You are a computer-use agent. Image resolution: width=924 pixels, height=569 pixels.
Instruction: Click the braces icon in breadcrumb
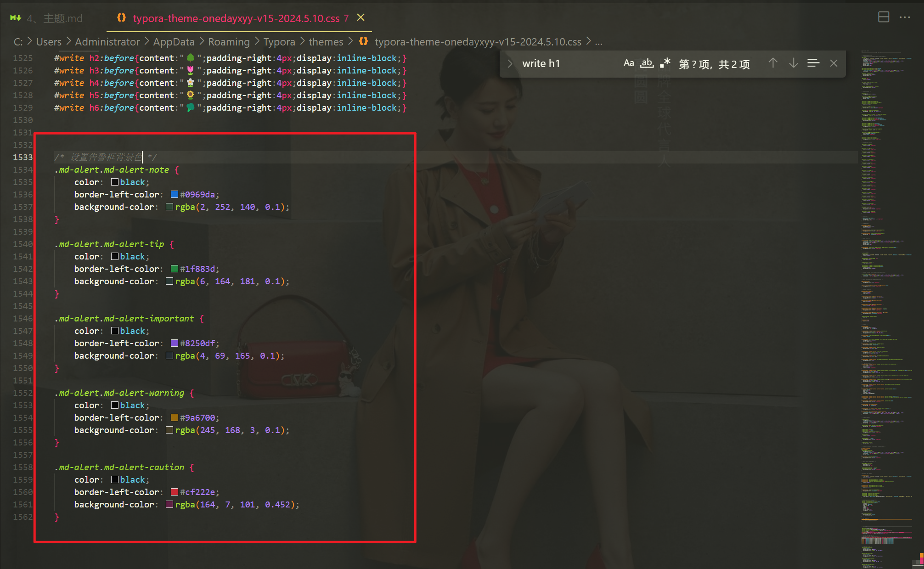tap(363, 41)
